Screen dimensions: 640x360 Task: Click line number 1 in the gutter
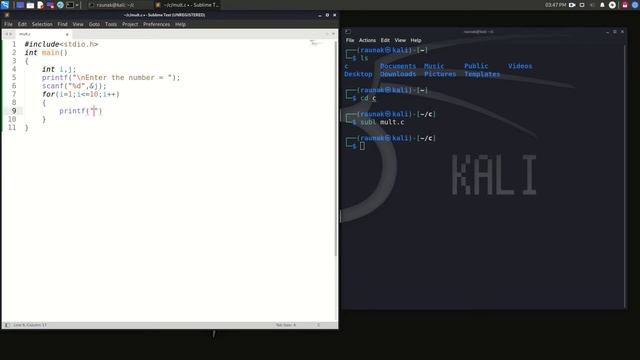pos(14,44)
